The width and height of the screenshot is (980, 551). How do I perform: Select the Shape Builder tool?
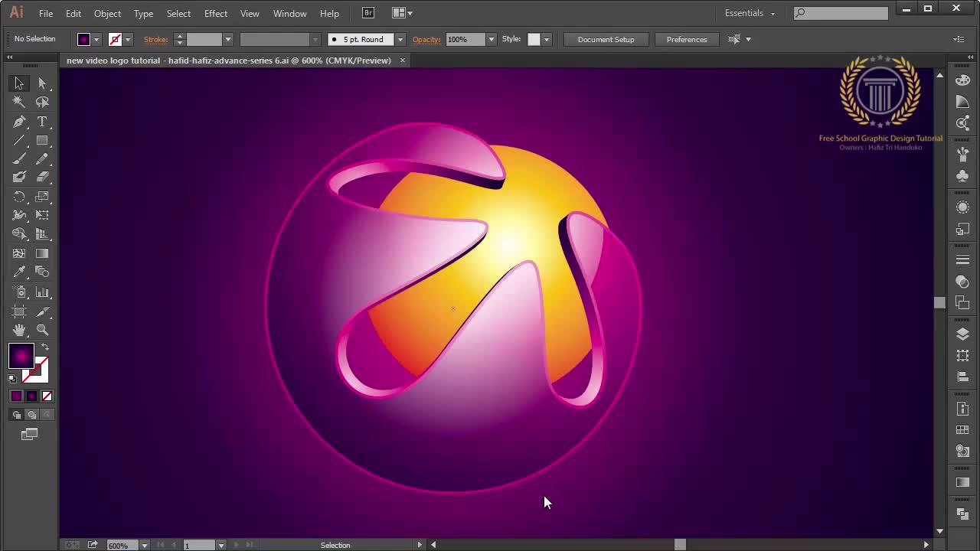(19, 234)
